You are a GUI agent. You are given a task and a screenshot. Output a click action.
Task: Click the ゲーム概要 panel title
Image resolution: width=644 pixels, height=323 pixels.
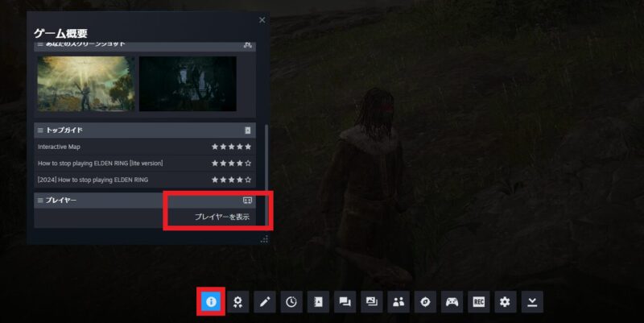point(61,33)
